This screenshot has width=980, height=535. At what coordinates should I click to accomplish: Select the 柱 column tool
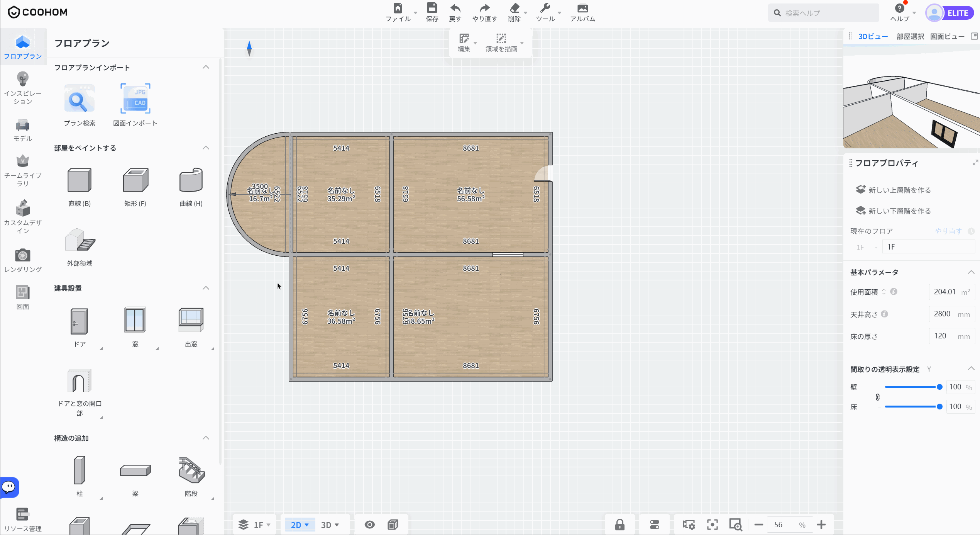[80, 477]
